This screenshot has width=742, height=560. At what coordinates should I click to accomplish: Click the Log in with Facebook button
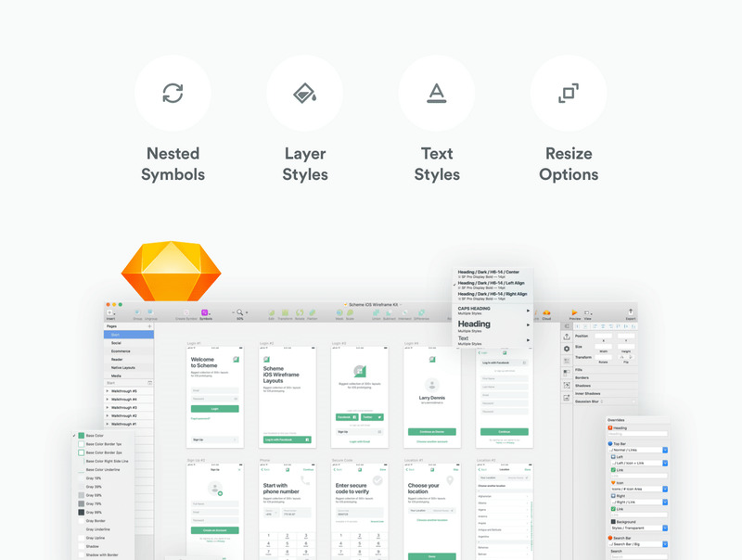(288, 439)
